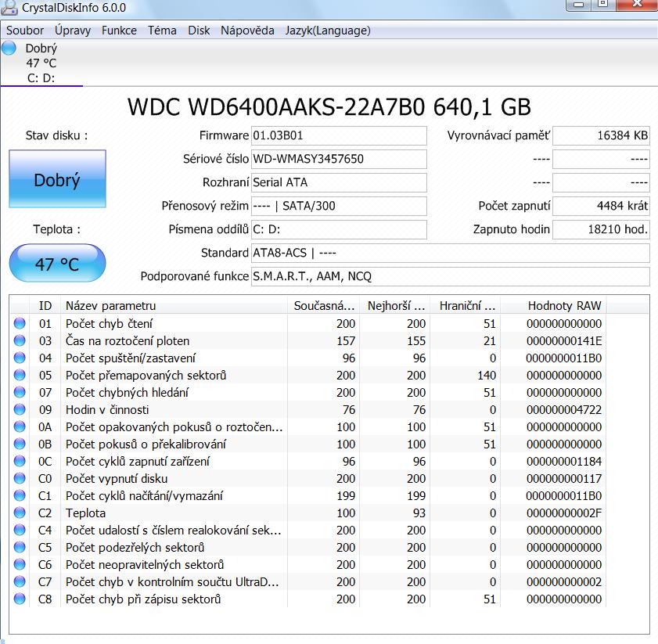Select the C: D: disk tab

pyautogui.click(x=41, y=77)
